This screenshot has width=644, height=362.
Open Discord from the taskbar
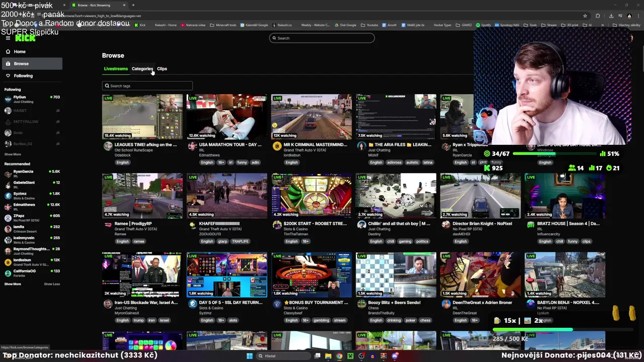click(394, 356)
